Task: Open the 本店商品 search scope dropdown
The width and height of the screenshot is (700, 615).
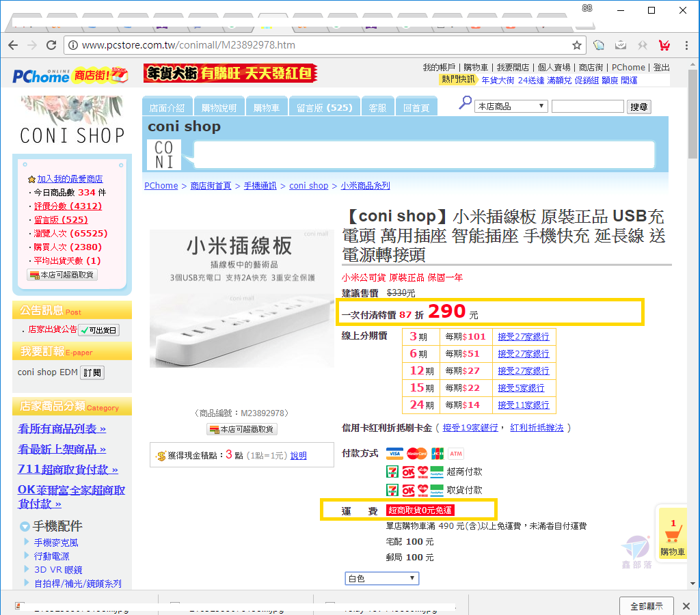Action: click(x=511, y=106)
